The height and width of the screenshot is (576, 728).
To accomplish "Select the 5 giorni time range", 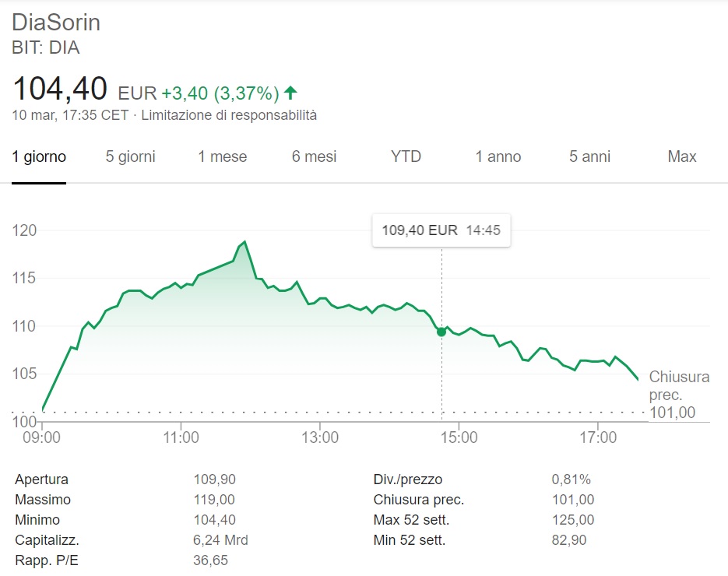I will pyautogui.click(x=131, y=156).
